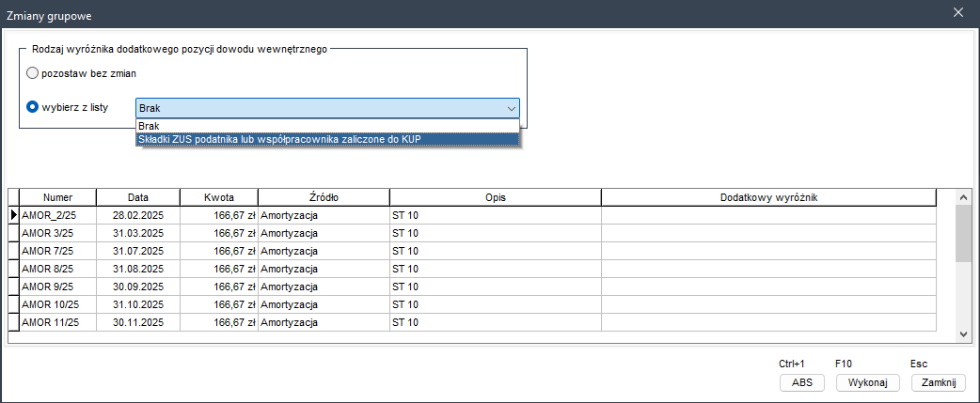
Task: Click the current row pointer for AMOR_2/25
Action: (14, 215)
